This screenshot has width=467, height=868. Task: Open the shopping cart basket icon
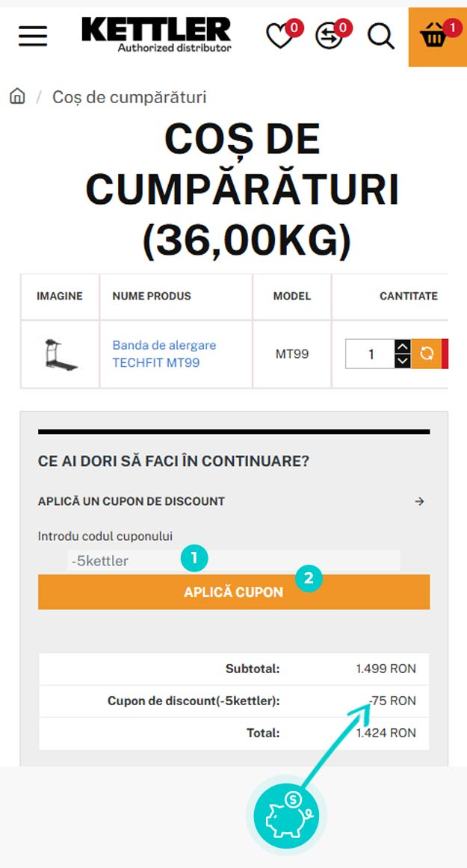tap(438, 37)
